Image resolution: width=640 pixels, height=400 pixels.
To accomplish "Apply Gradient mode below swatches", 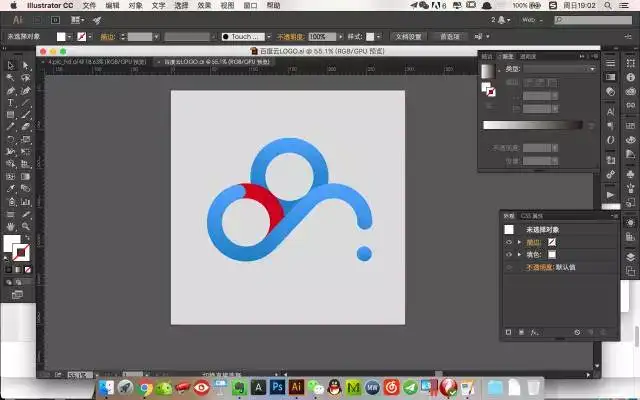I will tap(18, 270).
